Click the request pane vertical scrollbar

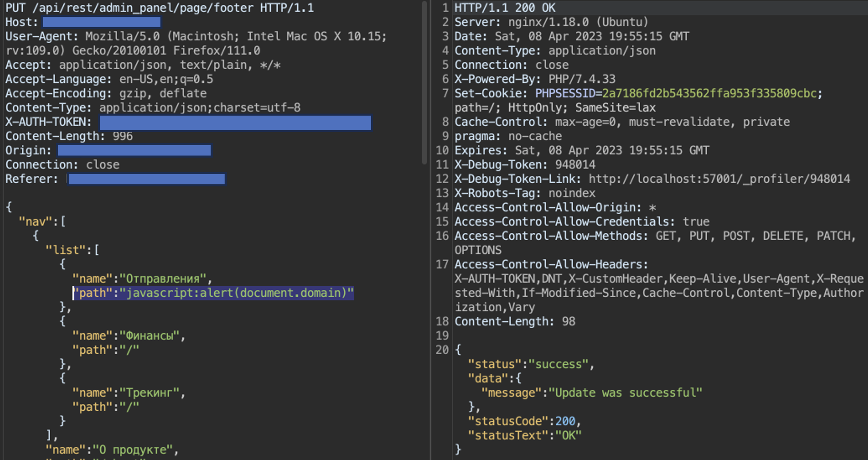point(425,82)
